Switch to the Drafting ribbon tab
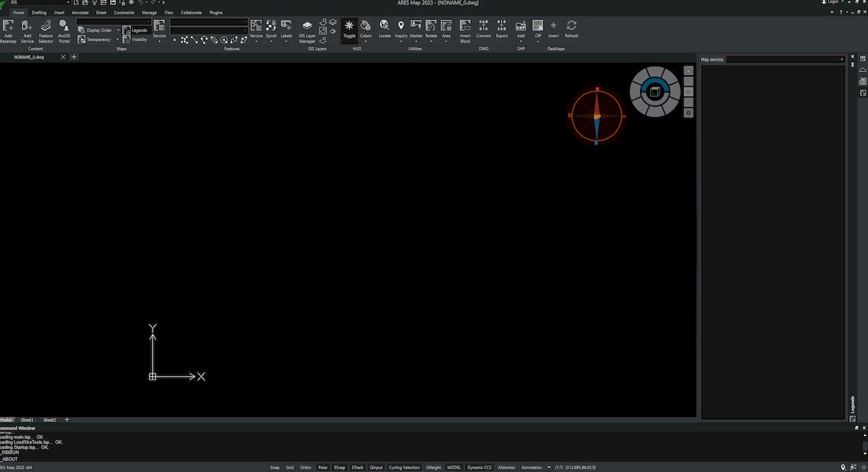Screen dimensions: 868x472 click(x=39, y=12)
